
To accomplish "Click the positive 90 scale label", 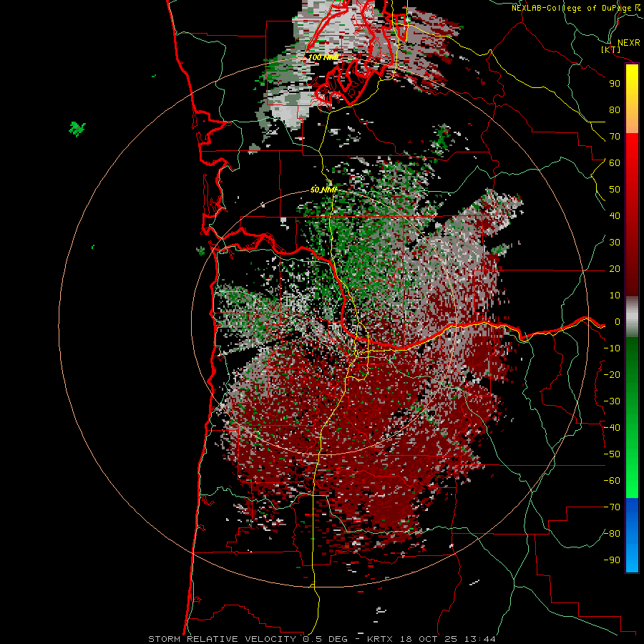I will pyautogui.click(x=615, y=84).
